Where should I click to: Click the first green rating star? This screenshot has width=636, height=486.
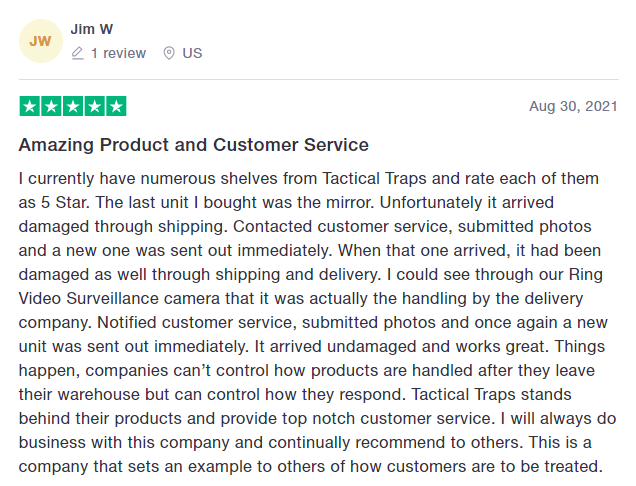[x=29, y=106]
